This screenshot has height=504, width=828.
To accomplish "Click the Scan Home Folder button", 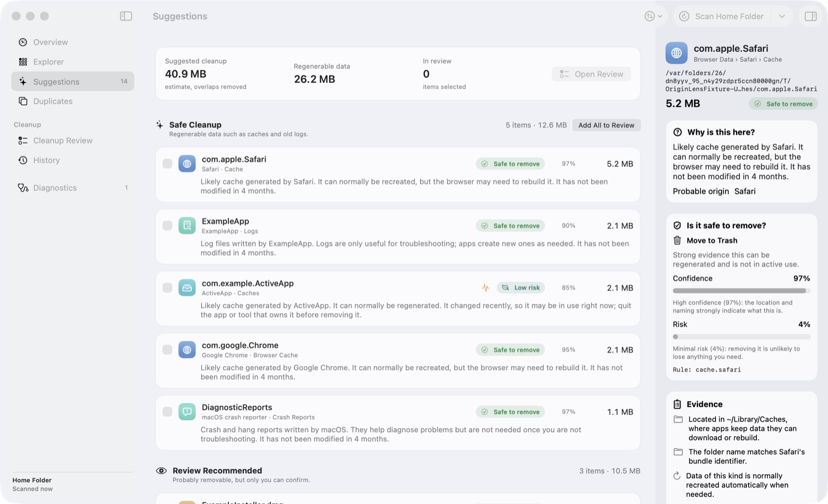I will 722,16.
